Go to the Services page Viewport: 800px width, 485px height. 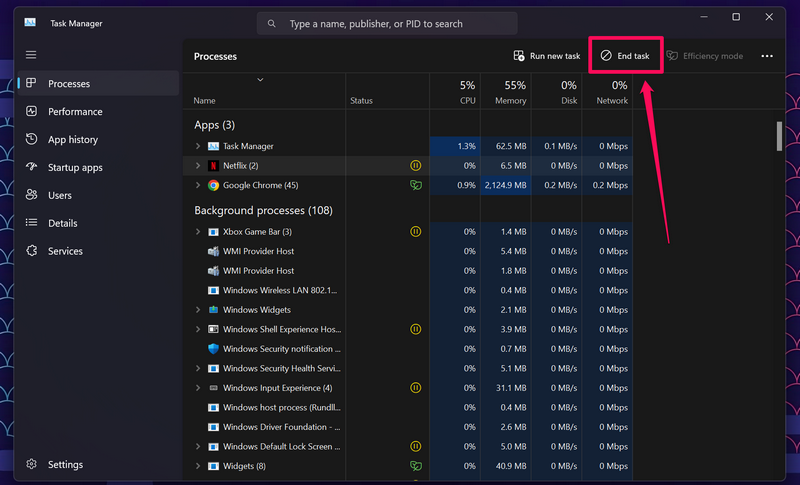[65, 251]
